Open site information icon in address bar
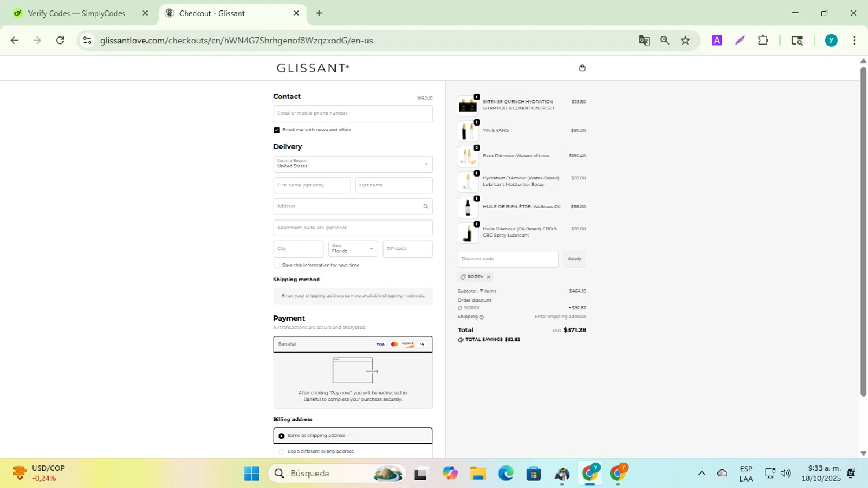This screenshot has width=868, height=488. 87,40
